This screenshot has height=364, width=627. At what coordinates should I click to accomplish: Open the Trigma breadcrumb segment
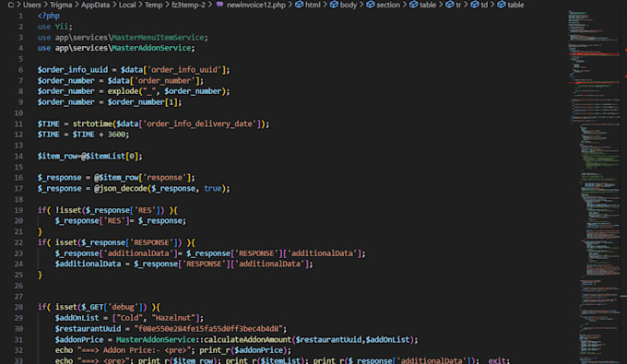click(61, 5)
